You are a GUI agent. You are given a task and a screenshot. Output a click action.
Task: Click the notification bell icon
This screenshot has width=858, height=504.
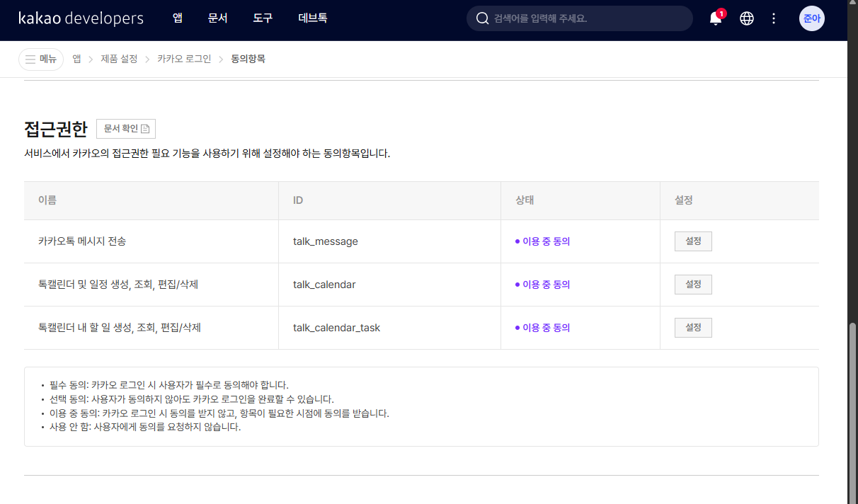pos(716,19)
